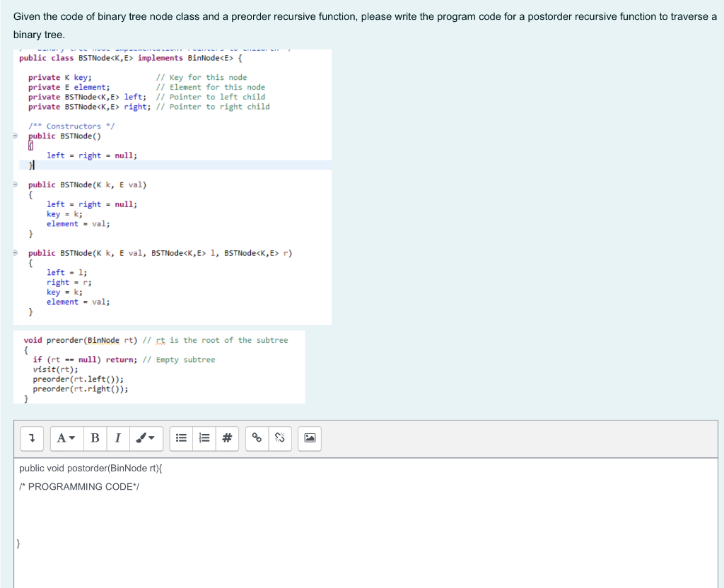Click the 'if (rt == null) return;' line
This screenshot has width=724, height=588.
85,360
